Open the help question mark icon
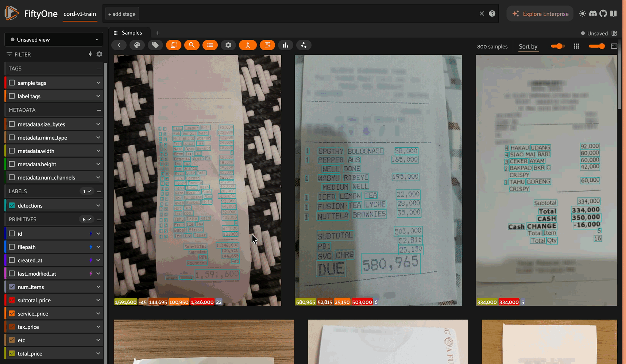The image size is (626, 364). (492, 14)
